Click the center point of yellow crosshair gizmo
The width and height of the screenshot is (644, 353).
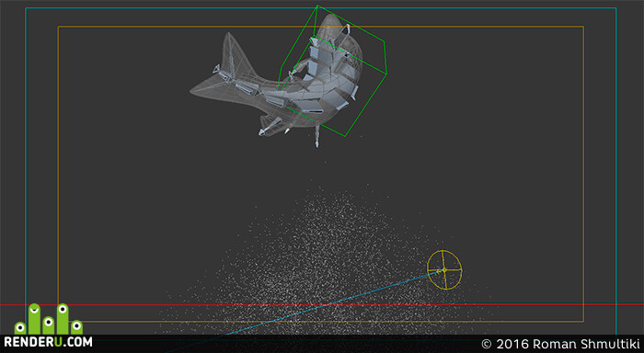444,269
